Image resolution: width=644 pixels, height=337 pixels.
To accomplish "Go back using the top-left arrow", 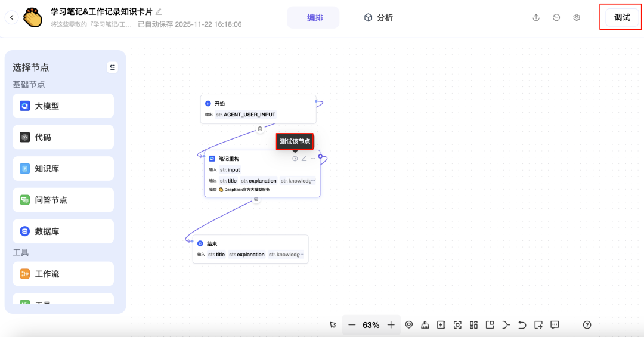I will pos(11,17).
